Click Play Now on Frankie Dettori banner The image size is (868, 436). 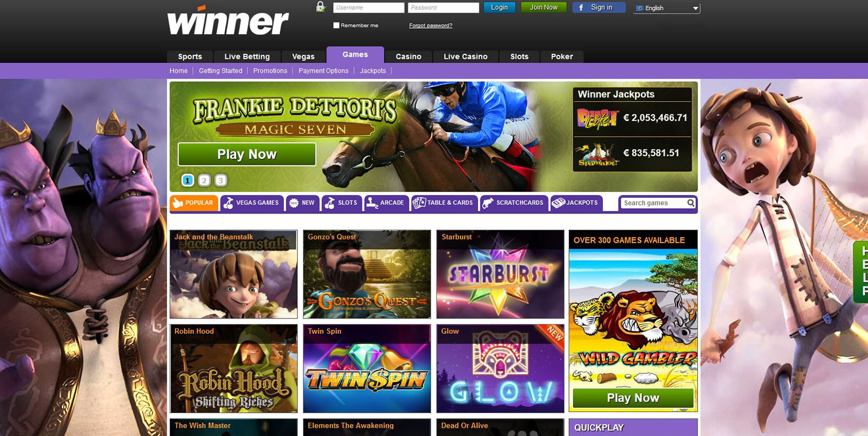pos(247,154)
